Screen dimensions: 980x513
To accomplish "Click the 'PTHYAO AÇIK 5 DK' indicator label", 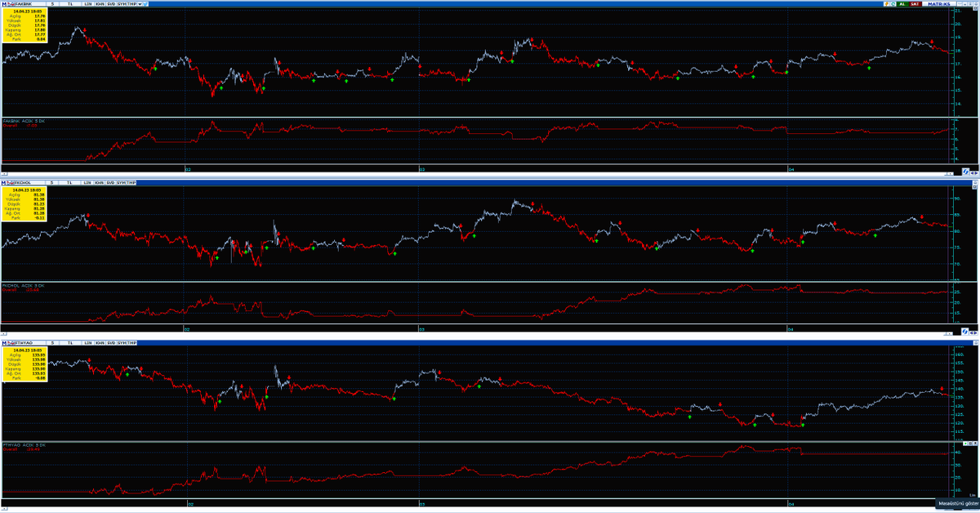I will pos(24,445).
